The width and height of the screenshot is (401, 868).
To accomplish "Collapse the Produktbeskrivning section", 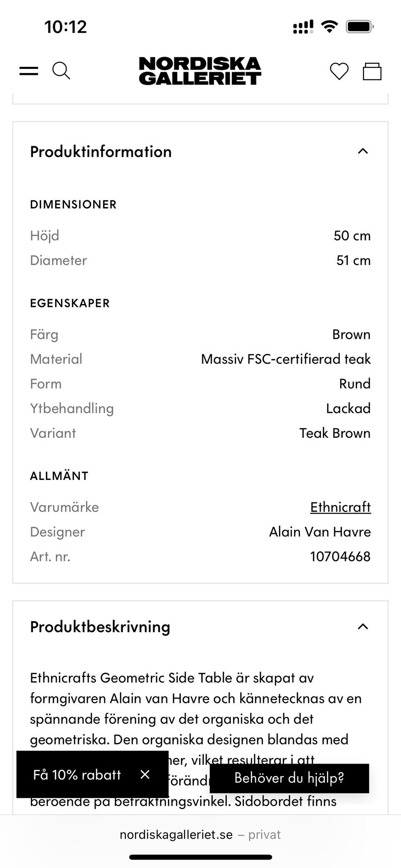I will [x=363, y=627].
